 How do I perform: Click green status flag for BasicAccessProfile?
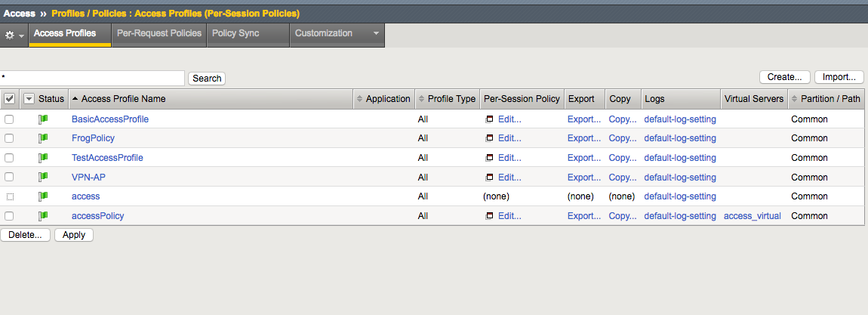pos(43,119)
